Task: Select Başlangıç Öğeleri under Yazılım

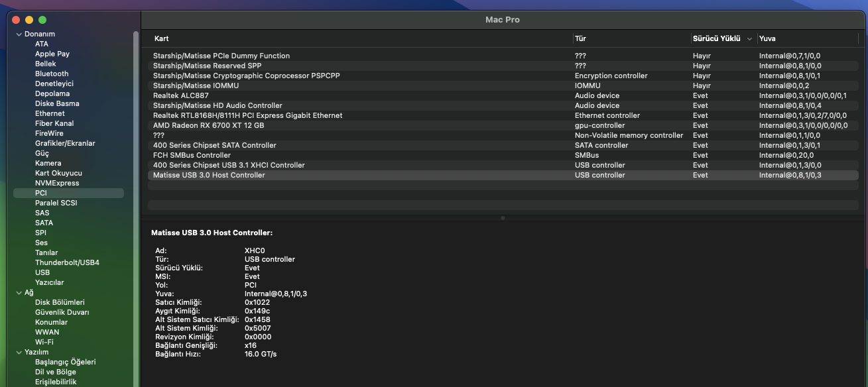Action: [65, 362]
